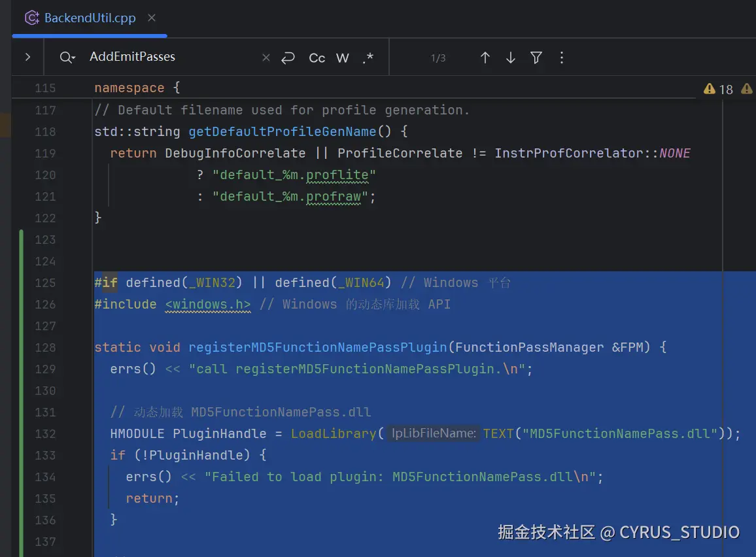Jump to next occurrence with down arrow

[x=511, y=58]
